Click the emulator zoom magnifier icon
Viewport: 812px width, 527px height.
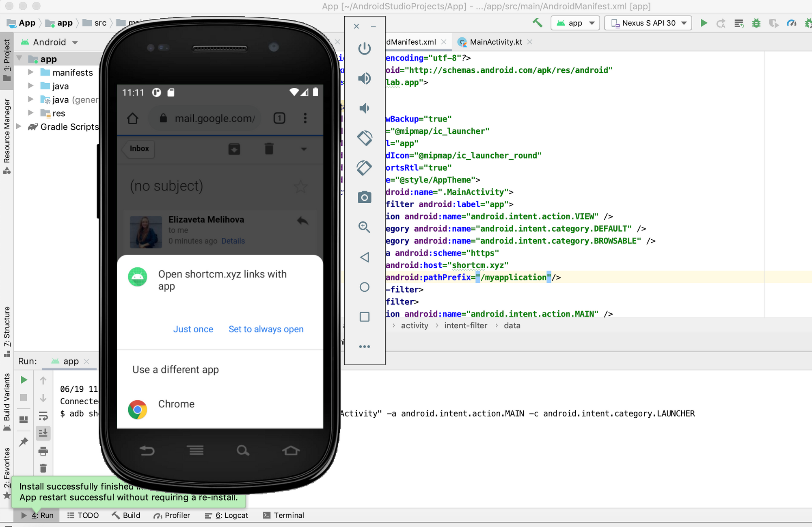pyautogui.click(x=364, y=227)
